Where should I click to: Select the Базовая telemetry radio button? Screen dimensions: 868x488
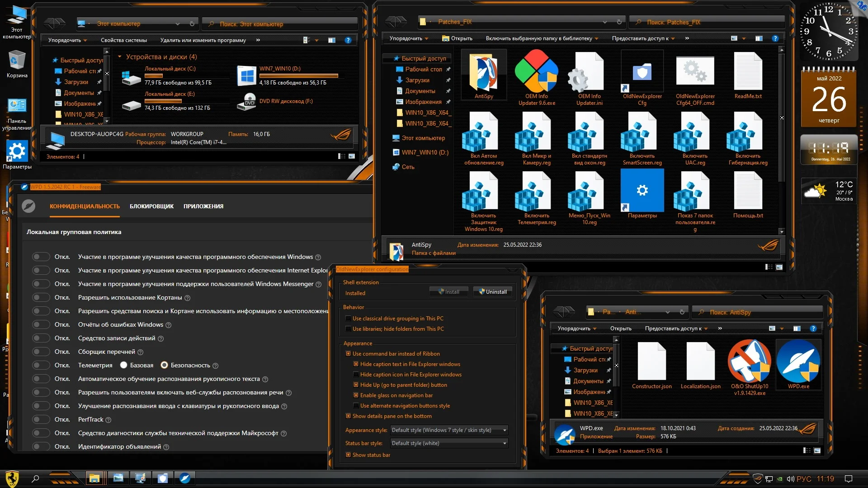(x=123, y=365)
